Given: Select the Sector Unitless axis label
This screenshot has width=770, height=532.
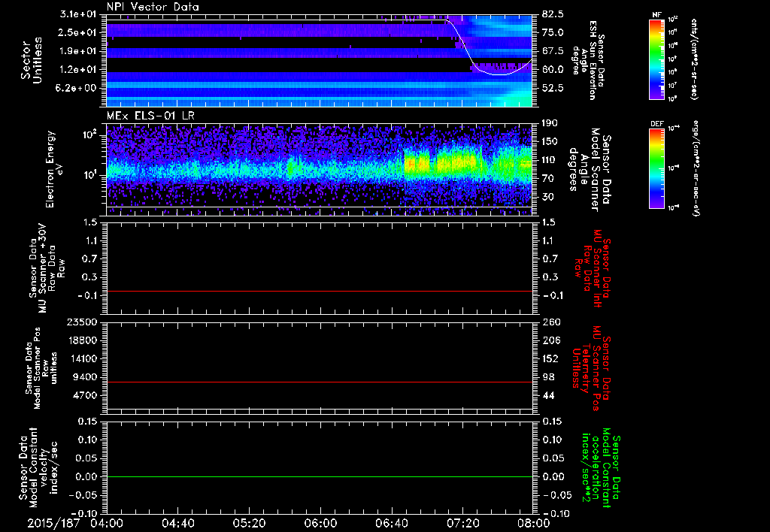Looking at the screenshot, I should pyautogui.click(x=30, y=60).
